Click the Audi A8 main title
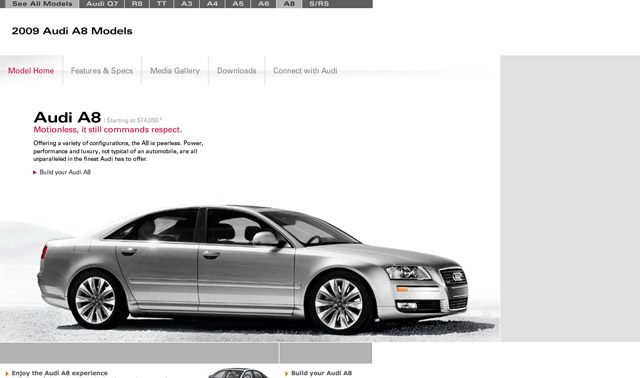640x378 pixels. 67,118
